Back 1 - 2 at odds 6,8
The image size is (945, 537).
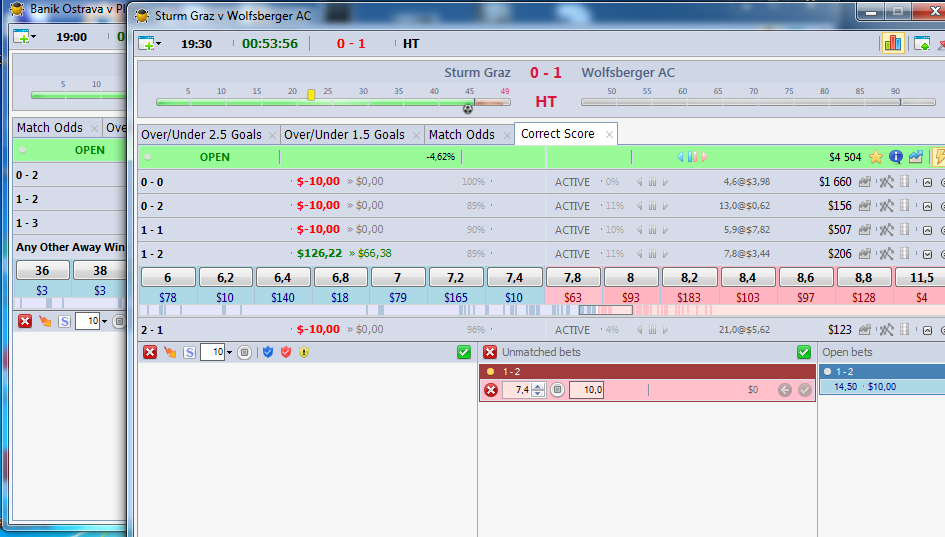point(340,277)
